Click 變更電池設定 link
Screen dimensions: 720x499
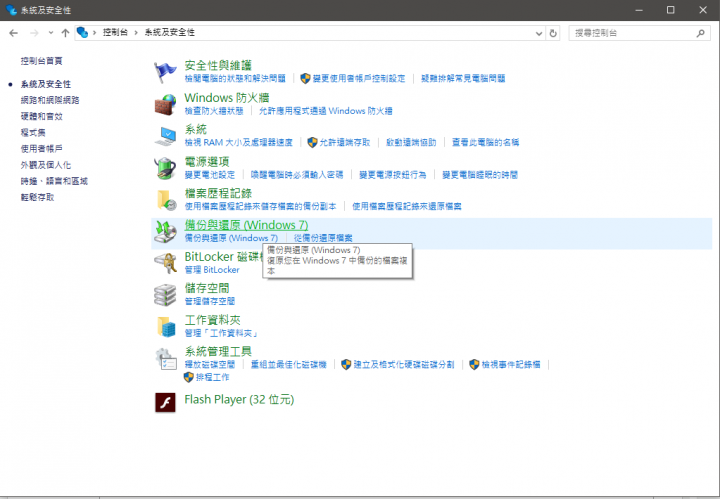point(209,174)
